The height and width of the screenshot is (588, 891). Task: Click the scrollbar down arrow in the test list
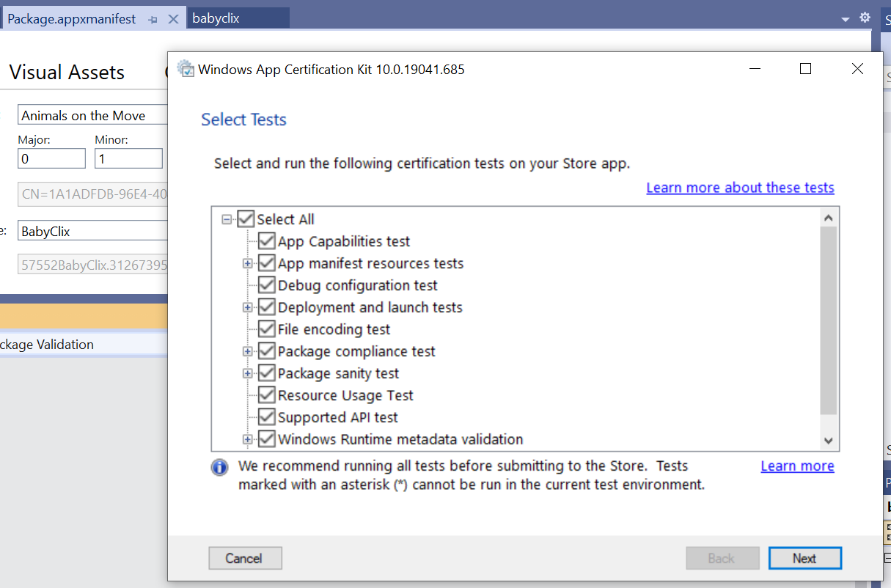pos(828,440)
